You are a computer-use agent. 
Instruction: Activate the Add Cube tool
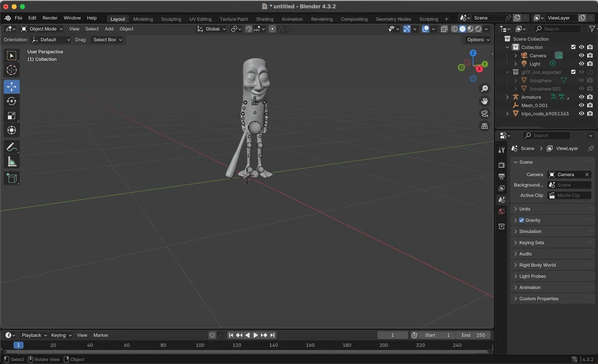click(x=12, y=178)
